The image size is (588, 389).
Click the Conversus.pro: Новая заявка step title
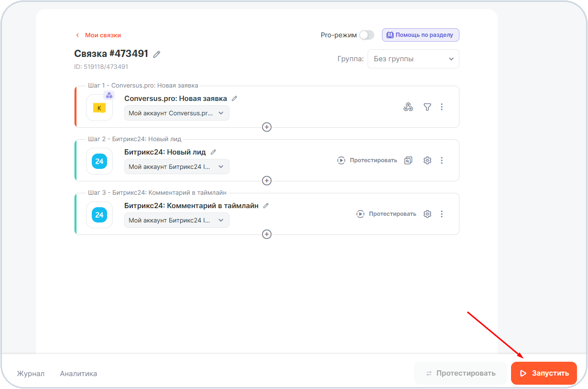[175, 99]
